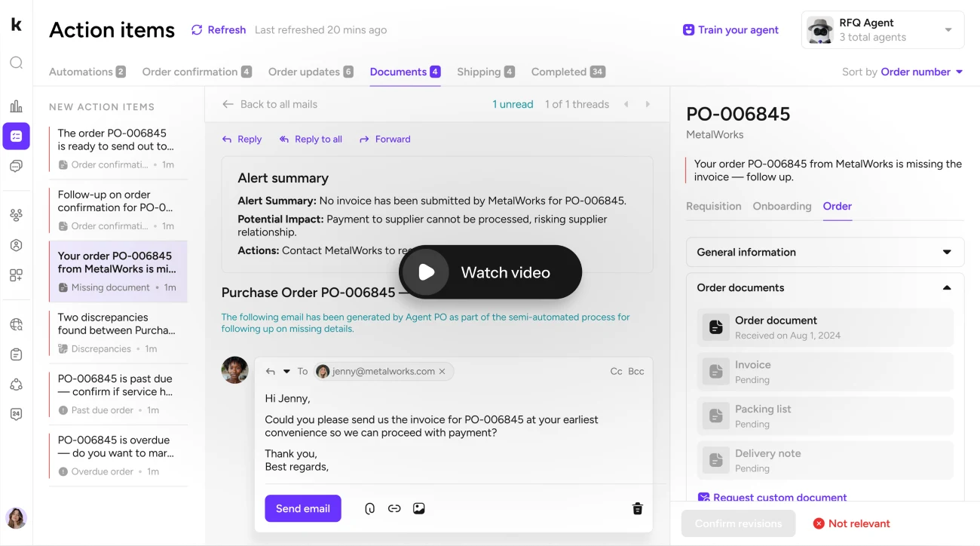Open the analytics bar chart icon
This screenshot has width=980, height=546.
point(16,106)
